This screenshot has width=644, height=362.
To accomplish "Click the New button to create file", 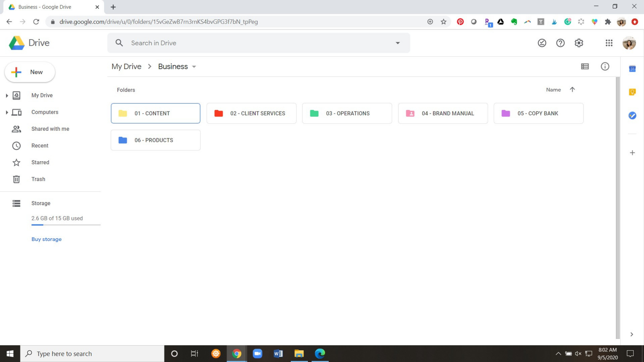I will 30,72.
